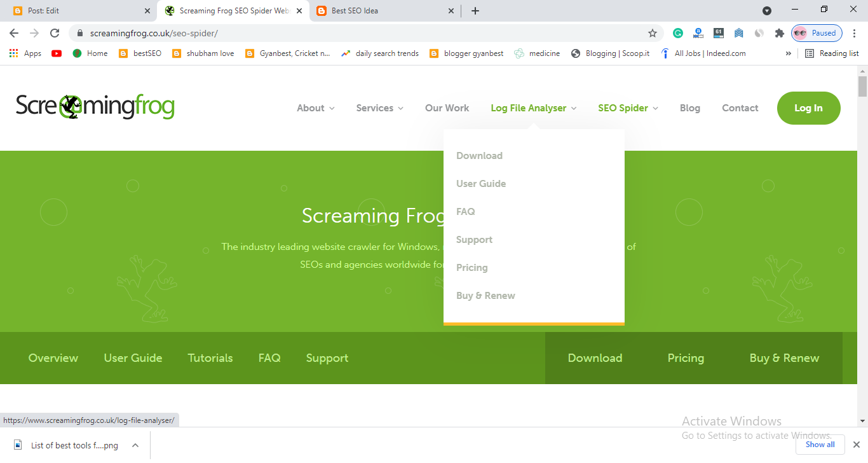Open the bestSEO bookmark
The image size is (868, 463).
(x=140, y=53)
